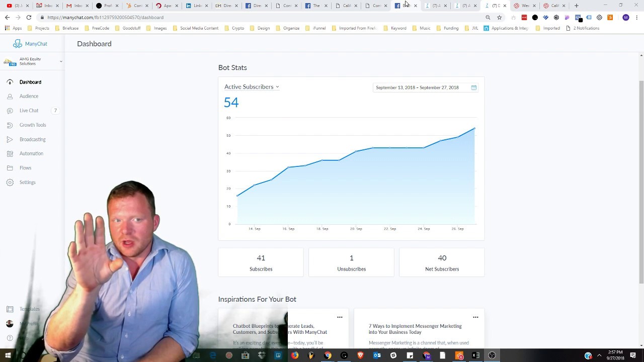Open the Chrome profile avatar
The width and height of the screenshot is (644, 362).
[x=626, y=17]
